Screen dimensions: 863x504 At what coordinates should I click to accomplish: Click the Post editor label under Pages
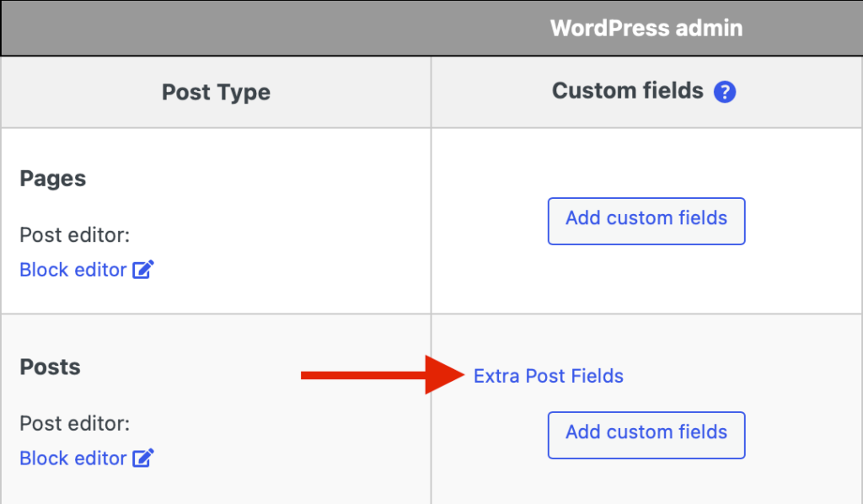click(x=75, y=235)
